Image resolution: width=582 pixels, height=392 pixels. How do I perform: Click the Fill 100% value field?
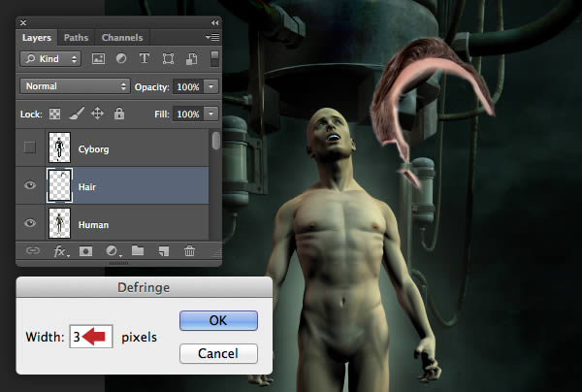(x=188, y=114)
